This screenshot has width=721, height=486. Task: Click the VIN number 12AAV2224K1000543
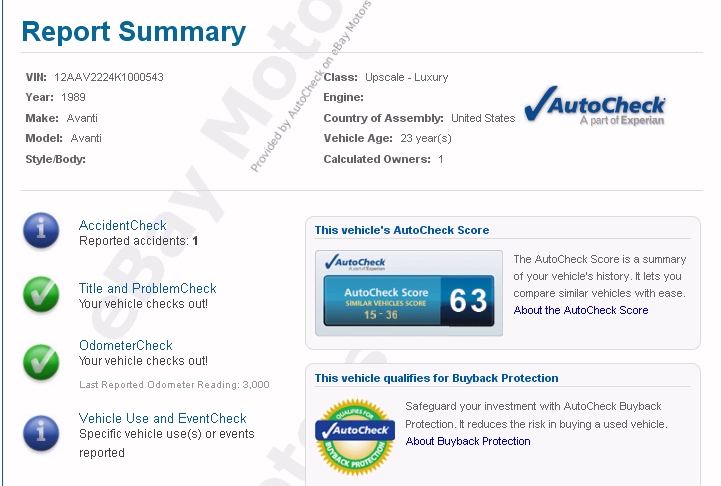109,77
